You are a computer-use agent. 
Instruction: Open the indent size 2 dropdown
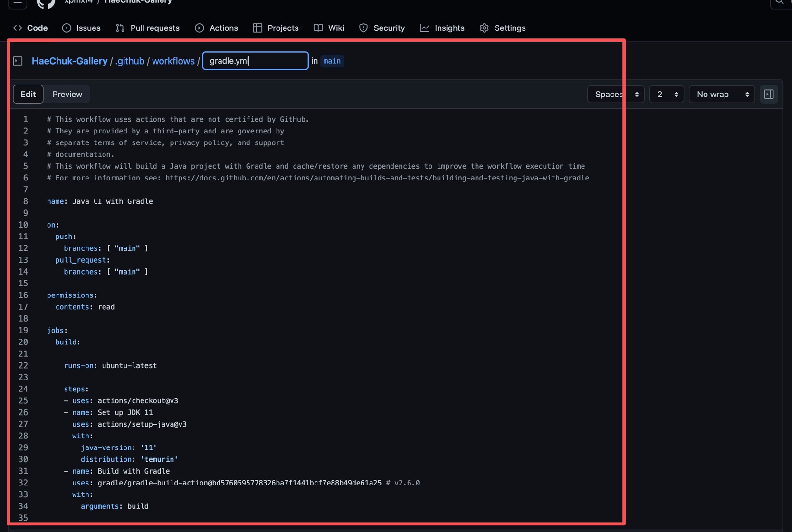(667, 94)
